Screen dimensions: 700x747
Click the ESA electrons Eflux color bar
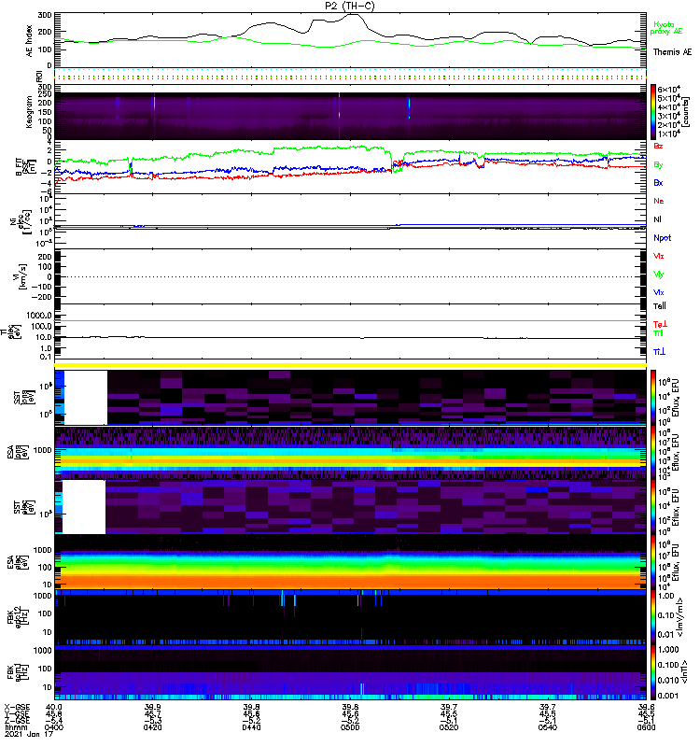click(x=653, y=561)
